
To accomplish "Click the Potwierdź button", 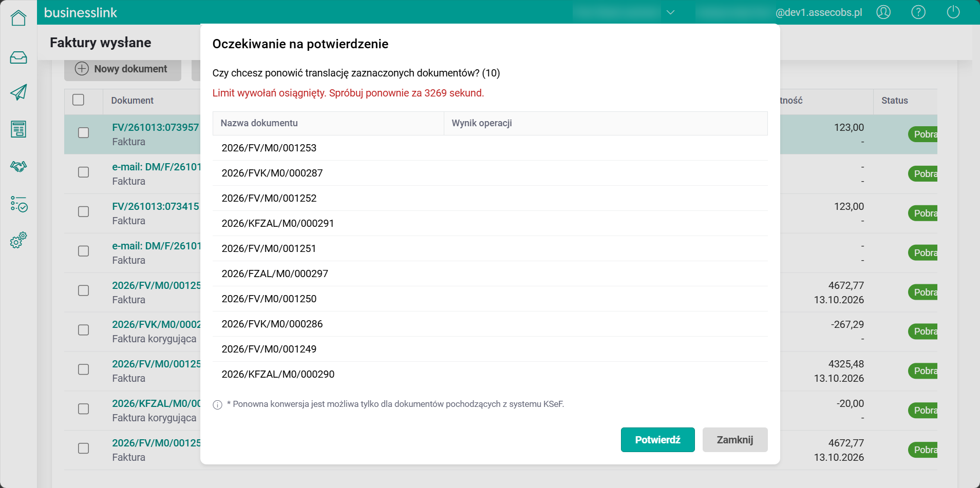I will pos(657,440).
